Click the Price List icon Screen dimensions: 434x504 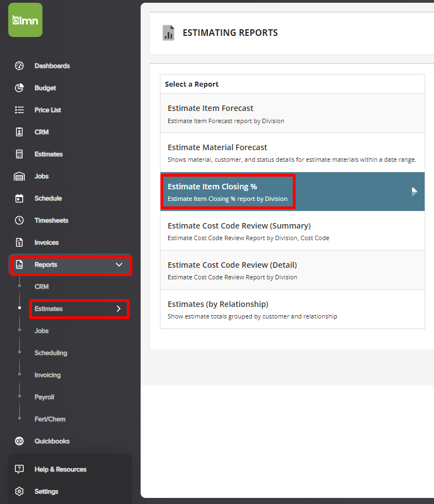(x=19, y=110)
